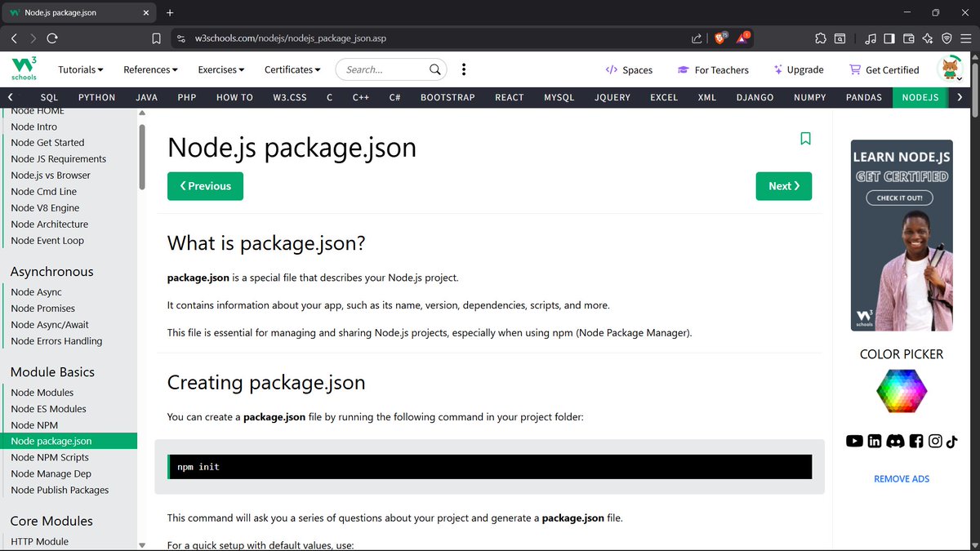Click the W3Schools logo

pos(23,69)
